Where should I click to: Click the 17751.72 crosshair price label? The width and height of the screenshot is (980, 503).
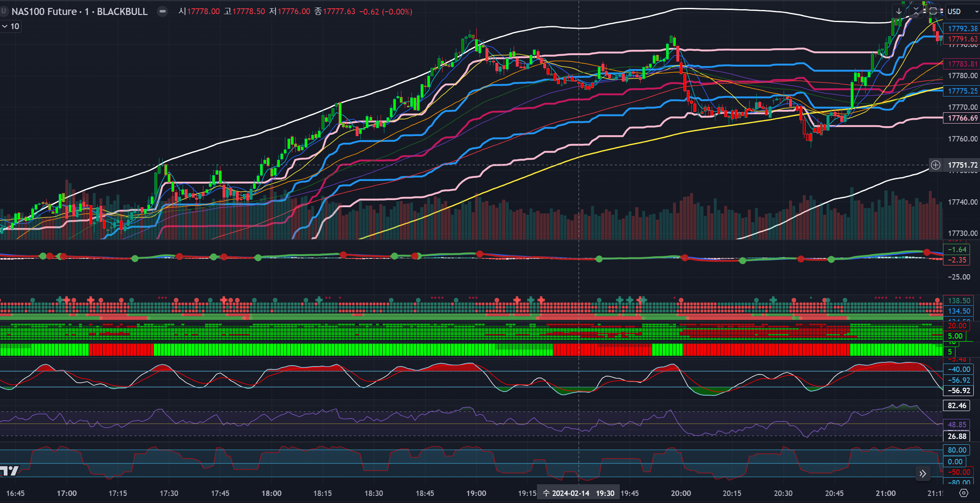(962, 165)
